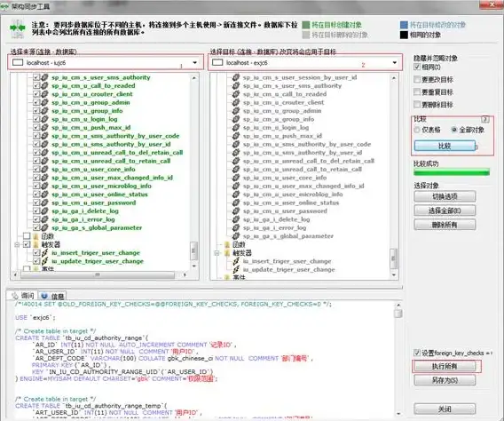Switch to the 信息 tab
504x421 pixels.
click(52, 296)
